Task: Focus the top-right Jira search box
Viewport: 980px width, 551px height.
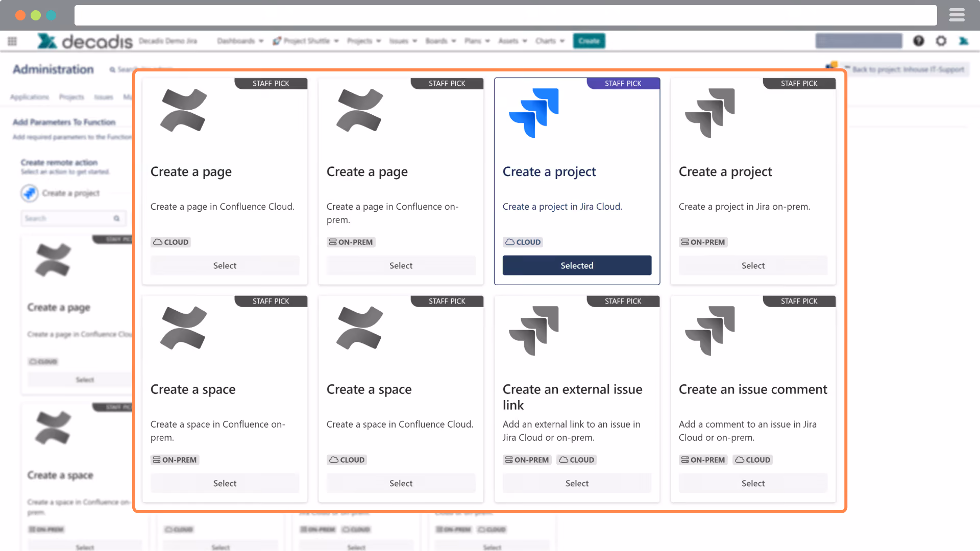Action: [x=859, y=41]
